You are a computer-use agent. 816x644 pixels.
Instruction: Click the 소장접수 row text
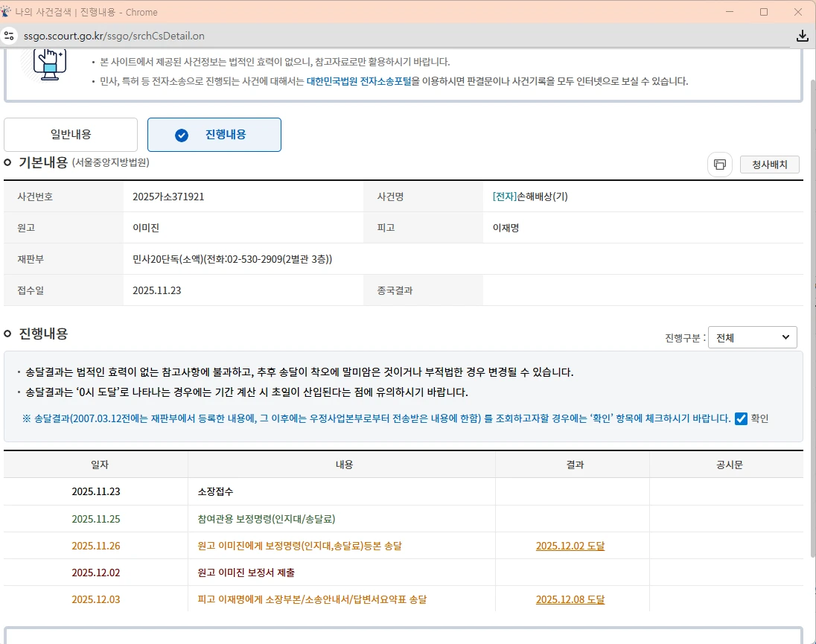click(215, 491)
